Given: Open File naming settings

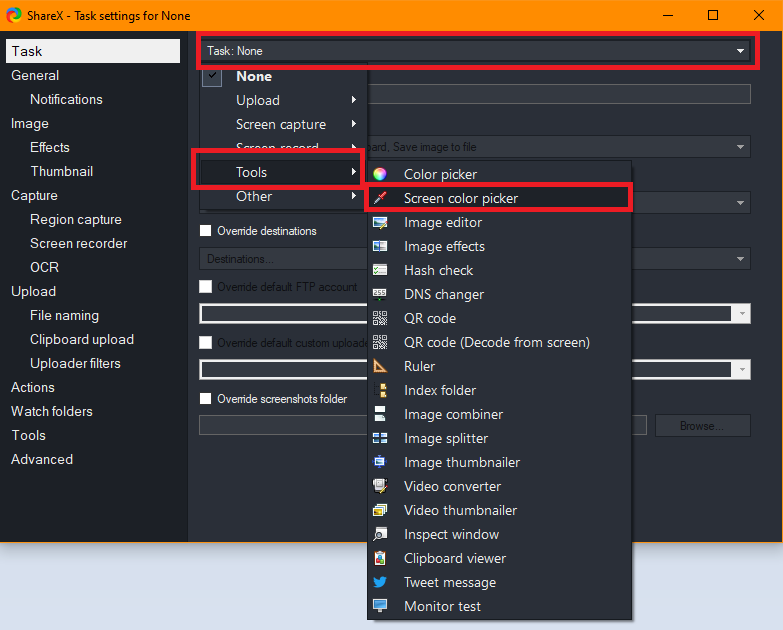Looking at the screenshot, I should tap(64, 315).
